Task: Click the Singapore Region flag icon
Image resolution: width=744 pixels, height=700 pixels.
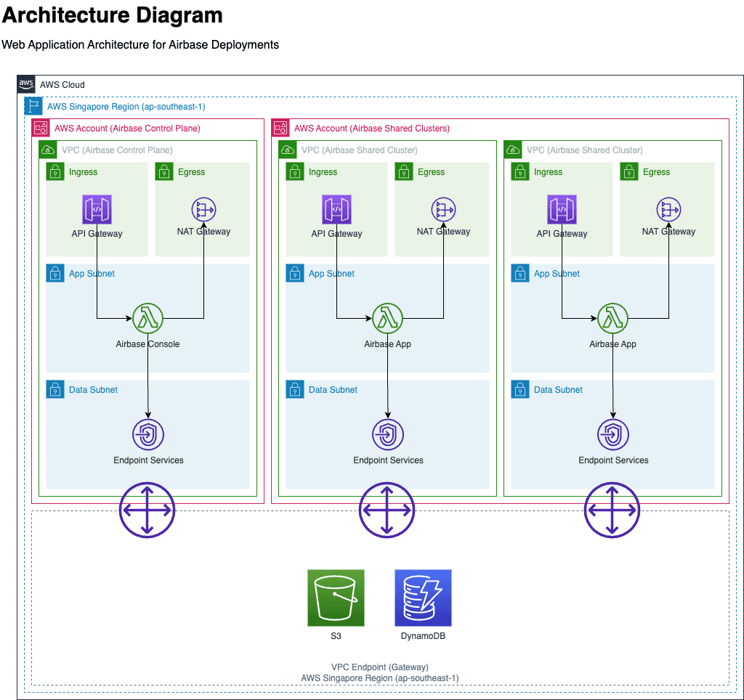Action: coord(34,106)
